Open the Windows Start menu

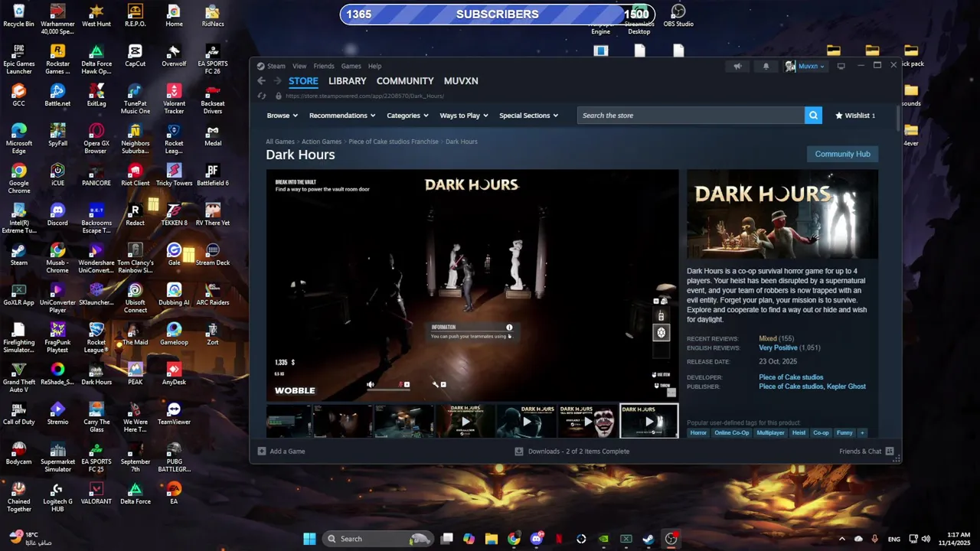coord(309,539)
